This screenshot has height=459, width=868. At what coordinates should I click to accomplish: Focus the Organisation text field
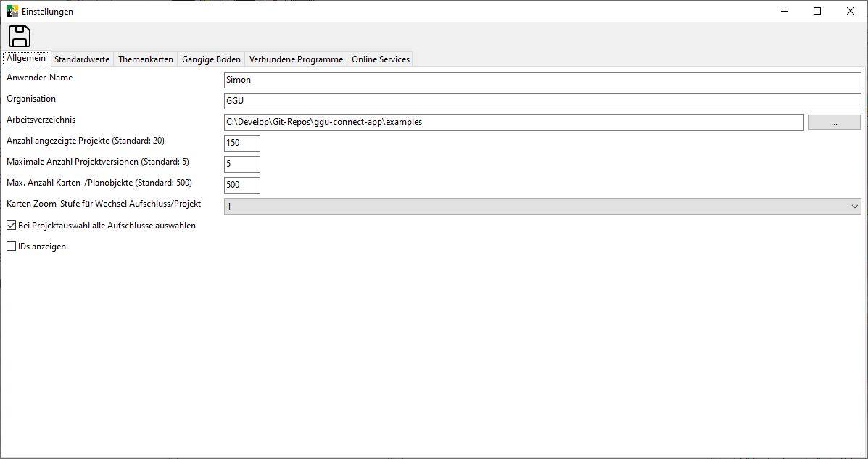542,101
